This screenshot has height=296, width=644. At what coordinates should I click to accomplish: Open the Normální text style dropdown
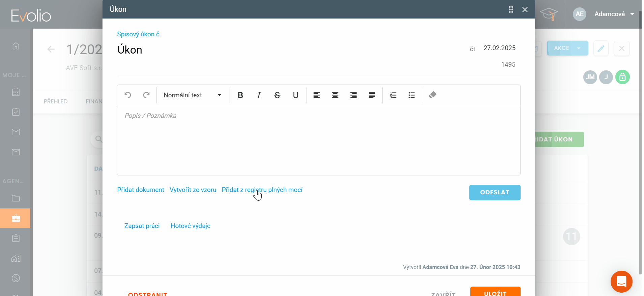pyautogui.click(x=192, y=95)
